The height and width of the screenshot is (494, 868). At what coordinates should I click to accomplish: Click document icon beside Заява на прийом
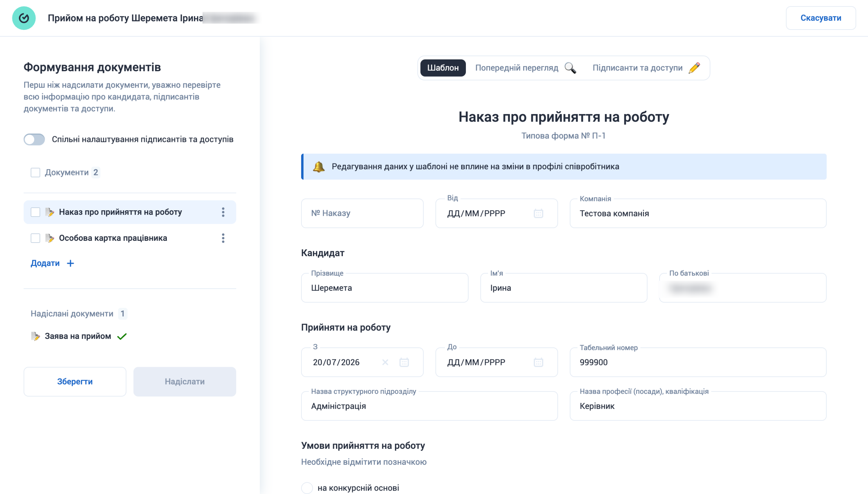[x=35, y=336]
